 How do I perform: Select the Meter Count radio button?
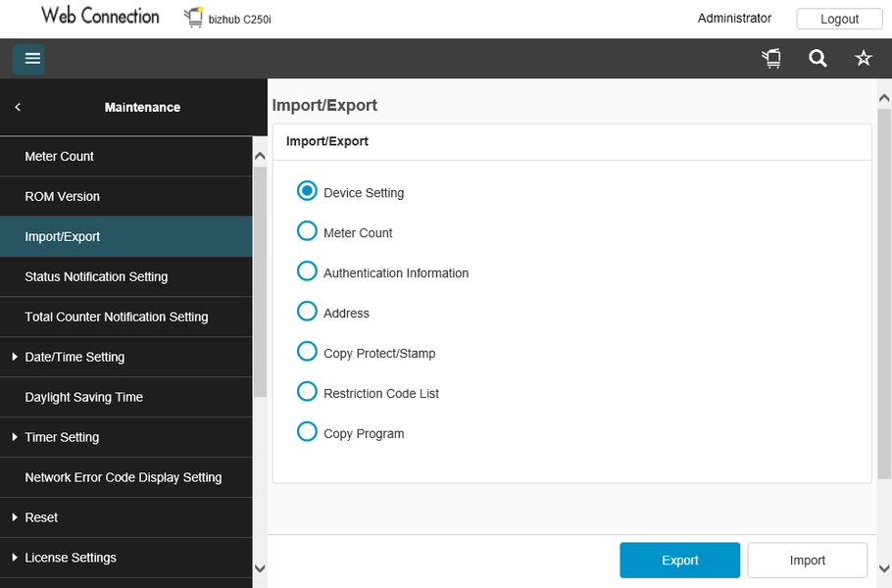(307, 231)
